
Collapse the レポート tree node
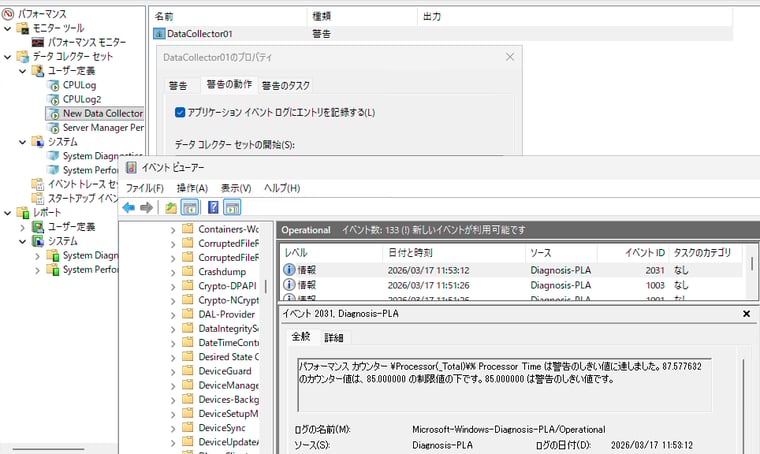(7, 213)
